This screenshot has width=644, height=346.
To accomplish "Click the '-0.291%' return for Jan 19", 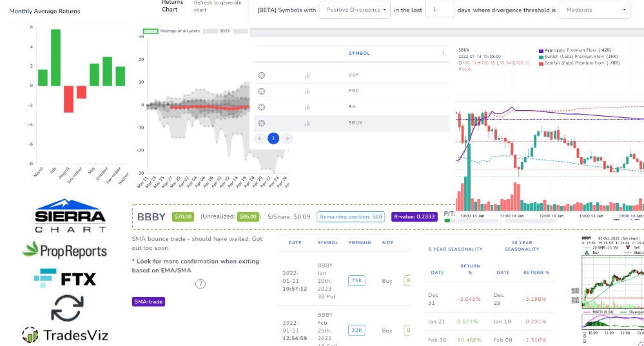I will tap(535, 322).
